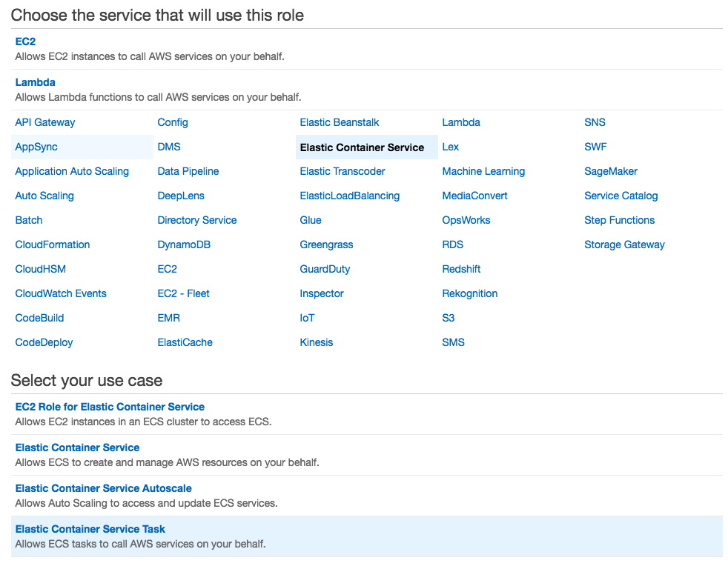Select the DynamoDB service link
The width and height of the screenshot is (728, 569).
coord(184,244)
